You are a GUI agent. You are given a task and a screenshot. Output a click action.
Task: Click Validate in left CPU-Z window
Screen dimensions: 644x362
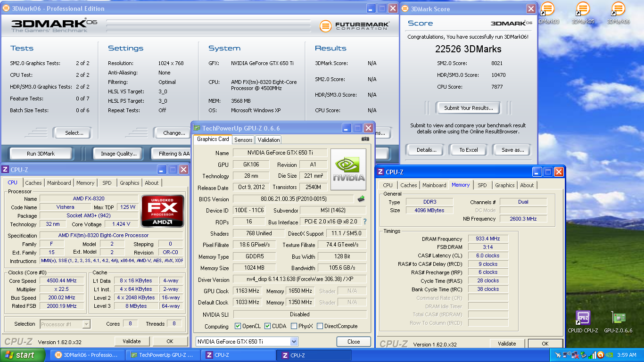tap(132, 341)
